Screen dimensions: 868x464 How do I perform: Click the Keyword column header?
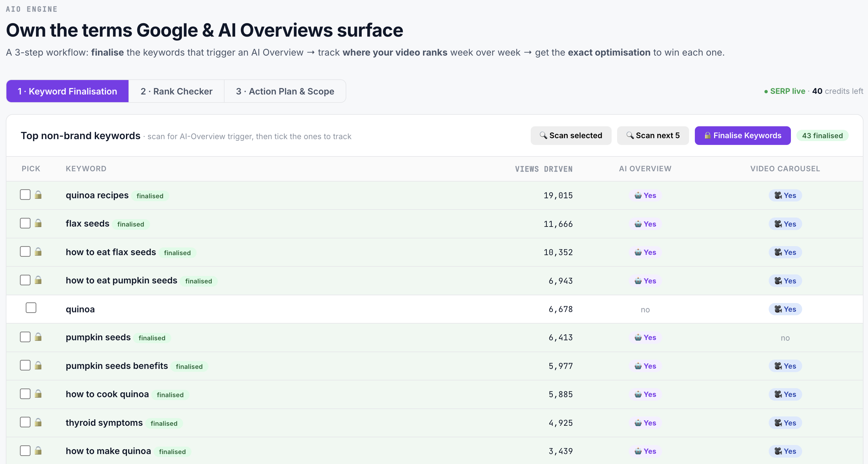[86, 169]
